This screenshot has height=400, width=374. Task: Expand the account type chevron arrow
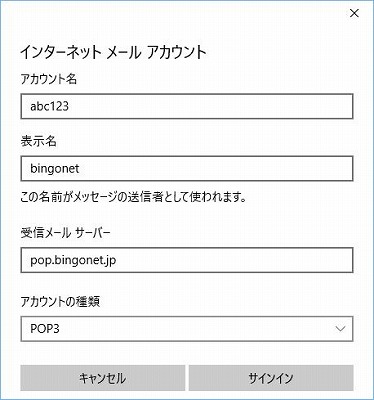(x=340, y=329)
